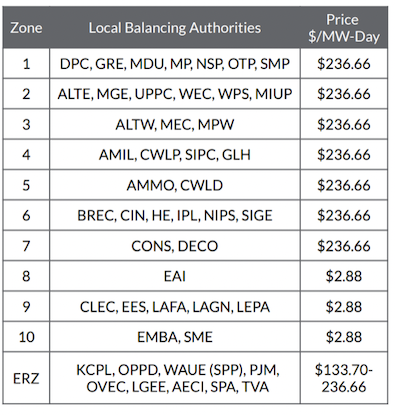Select Zone 8 price $2.88
Screen dimensions: 395x415
pos(344,276)
